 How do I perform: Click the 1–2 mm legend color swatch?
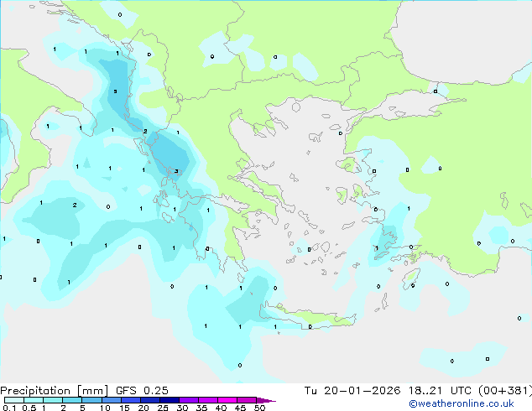point(53,400)
